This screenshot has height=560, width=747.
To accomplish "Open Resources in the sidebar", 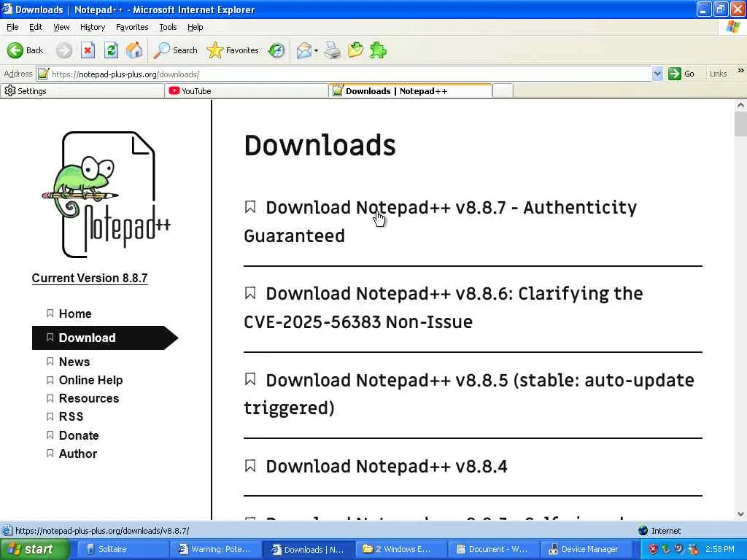I will [88, 398].
